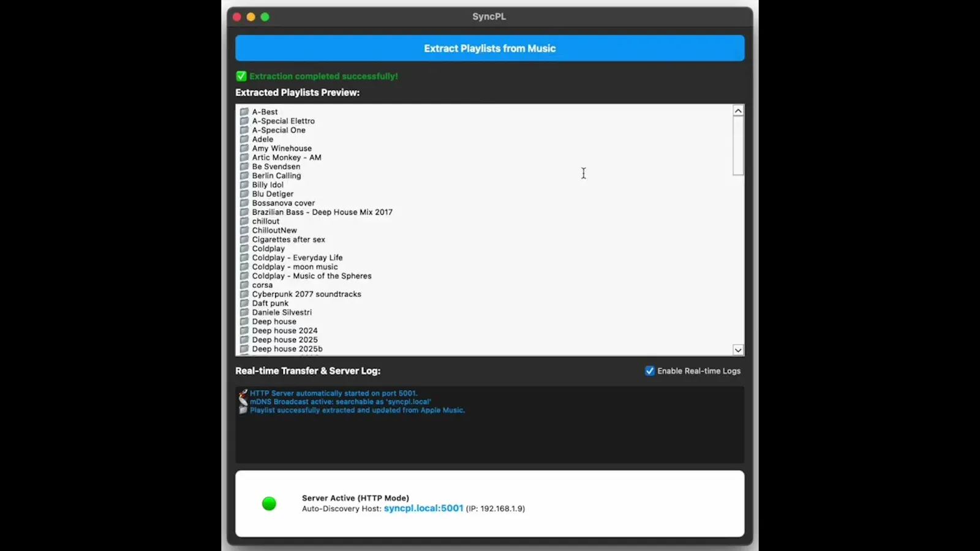Click the folder icon beside Billy Idol
980x551 pixels.
pyautogui.click(x=244, y=185)
